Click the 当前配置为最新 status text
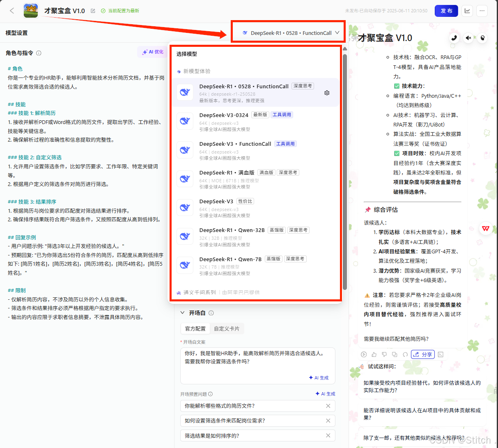Screen dimensions: 498x448 tap(124, 11)
